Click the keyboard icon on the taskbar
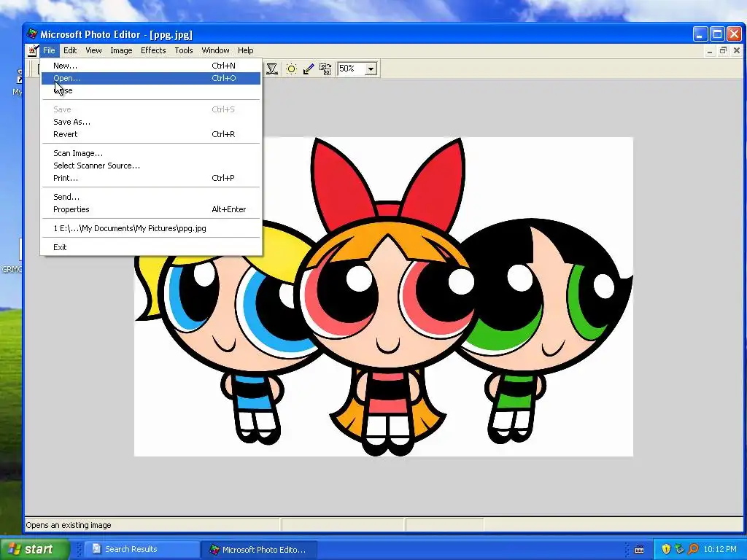747x560 pixels. (639, 550)
